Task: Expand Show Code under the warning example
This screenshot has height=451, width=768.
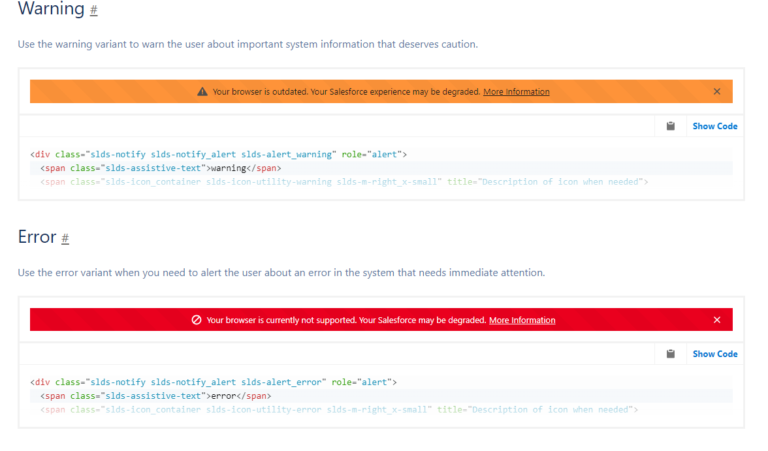Action: pos(715,126)
